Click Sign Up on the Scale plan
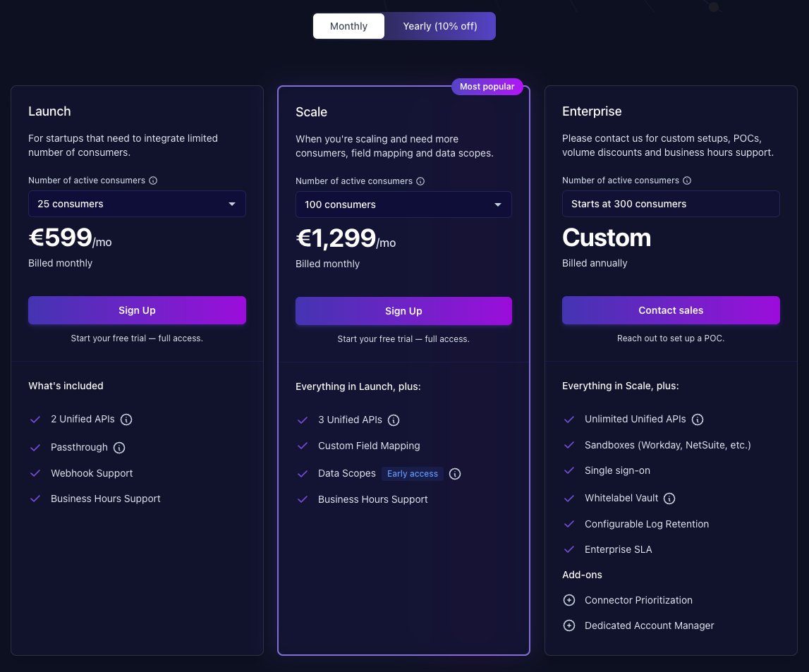The height and width of the screenshot is (672, 809). pos(403,310)
